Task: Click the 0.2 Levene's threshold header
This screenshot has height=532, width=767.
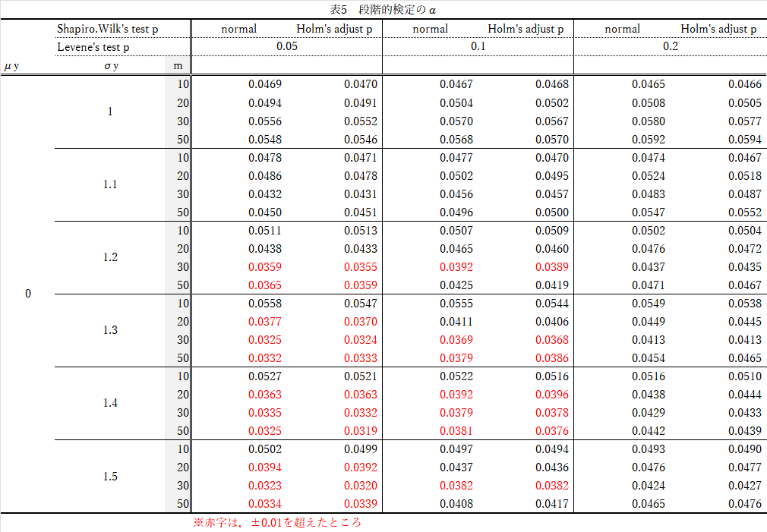Action: pos(670,46)
